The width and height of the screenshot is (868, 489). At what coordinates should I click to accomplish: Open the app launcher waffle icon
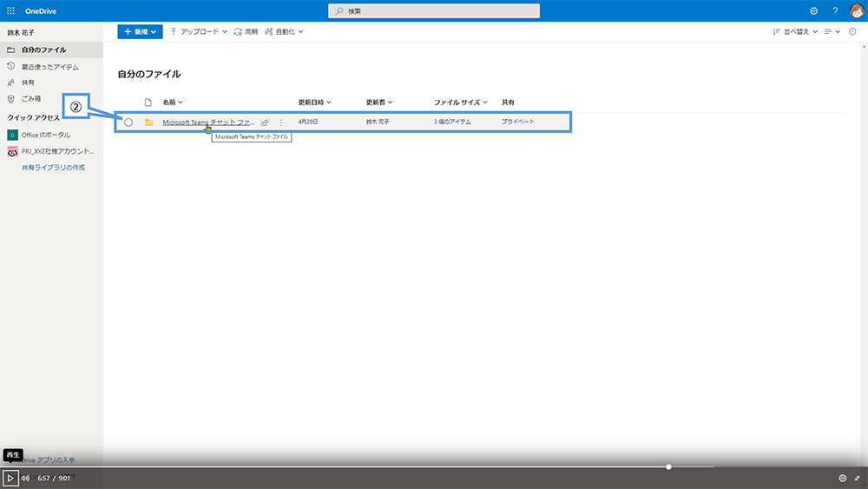coord(10,10)
